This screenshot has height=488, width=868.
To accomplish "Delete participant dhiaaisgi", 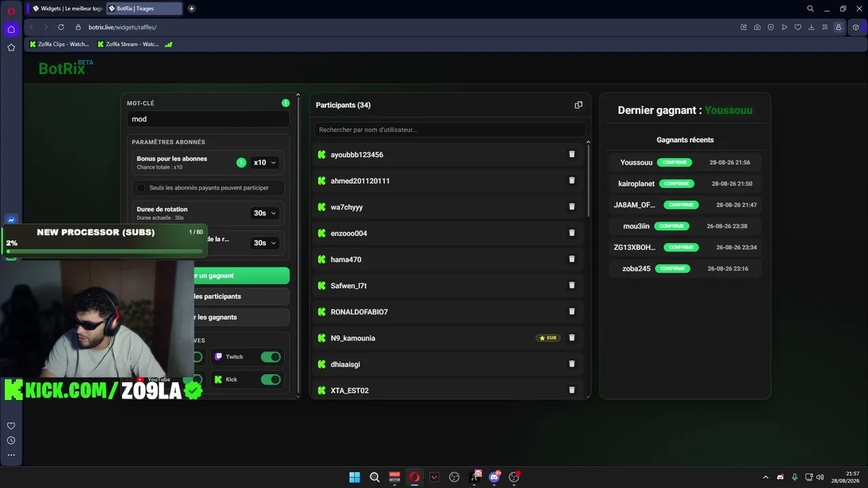I will tap(572, 364).
